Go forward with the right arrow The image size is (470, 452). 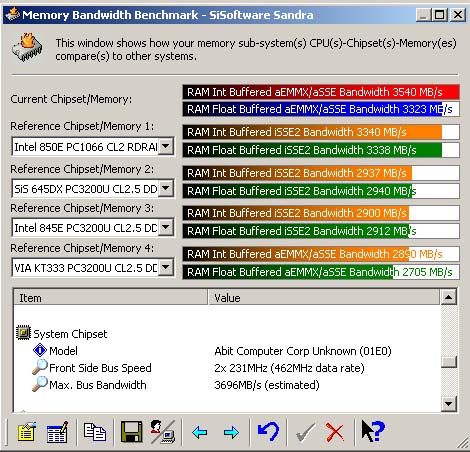click(x=231, y=433)
